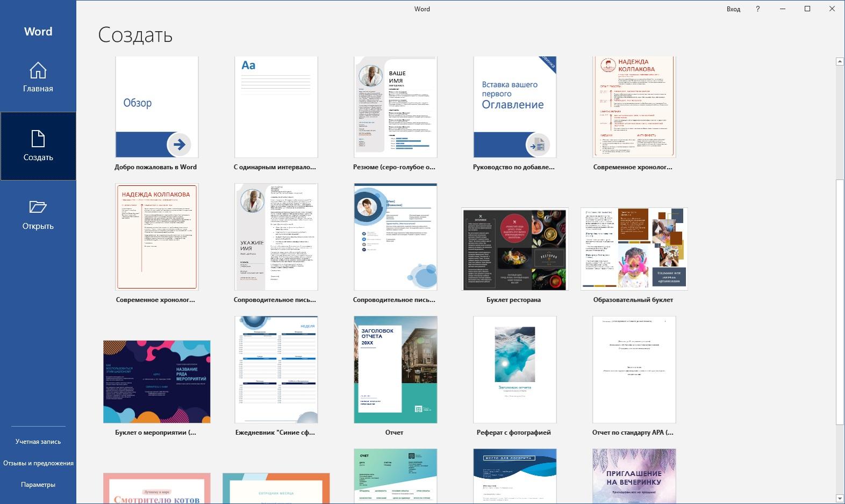Choose the Ежедневник Синие сферы template
The width and height of the screenshot is (845, 504).
(x=276, y=370)
